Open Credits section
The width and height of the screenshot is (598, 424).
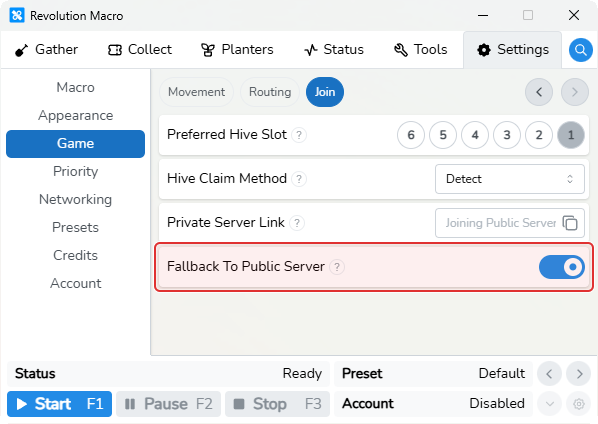coord(76,255)
